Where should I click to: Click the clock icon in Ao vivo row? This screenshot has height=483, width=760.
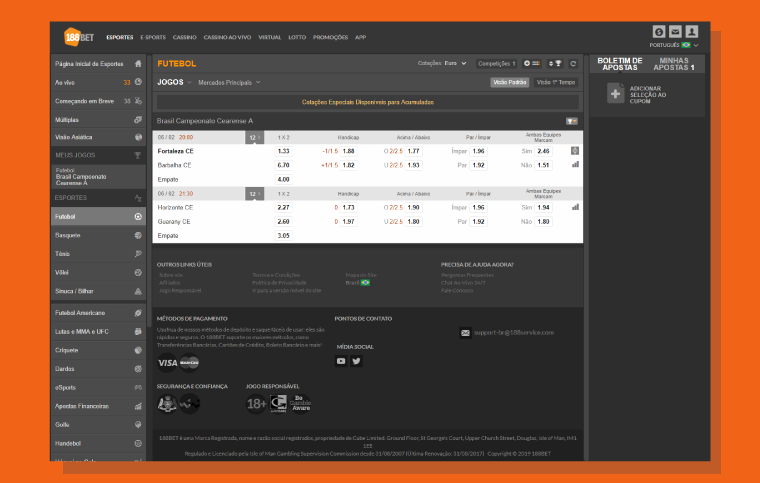(138, 82)
